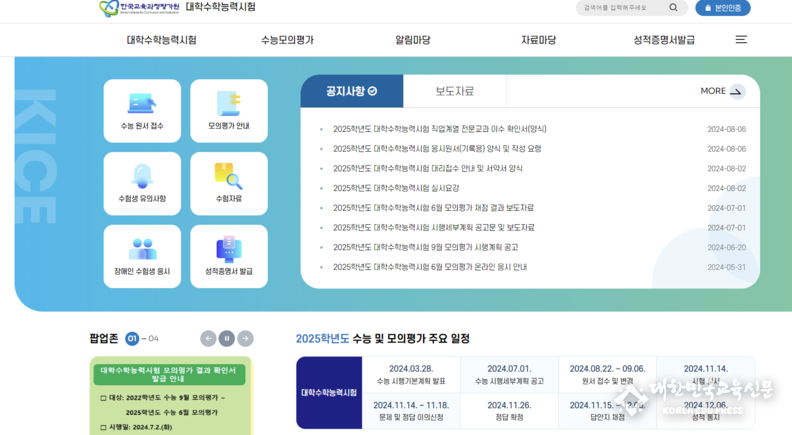Open notice 응시원서(기록용) 양식 및 작성 요령

437,149
